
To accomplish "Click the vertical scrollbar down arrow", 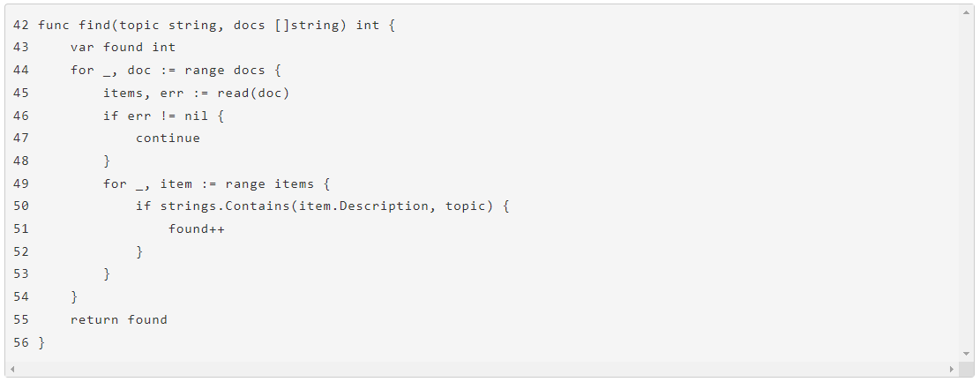I will [967, 353].
